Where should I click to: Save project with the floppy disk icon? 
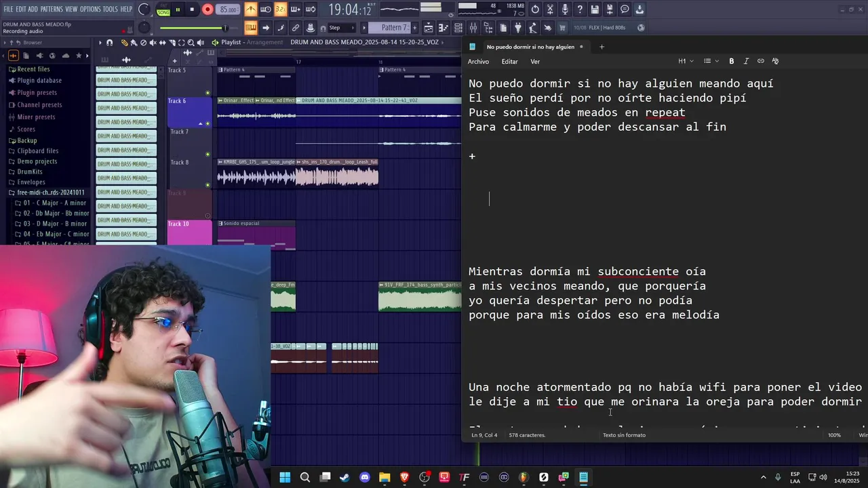coord(595,9)
